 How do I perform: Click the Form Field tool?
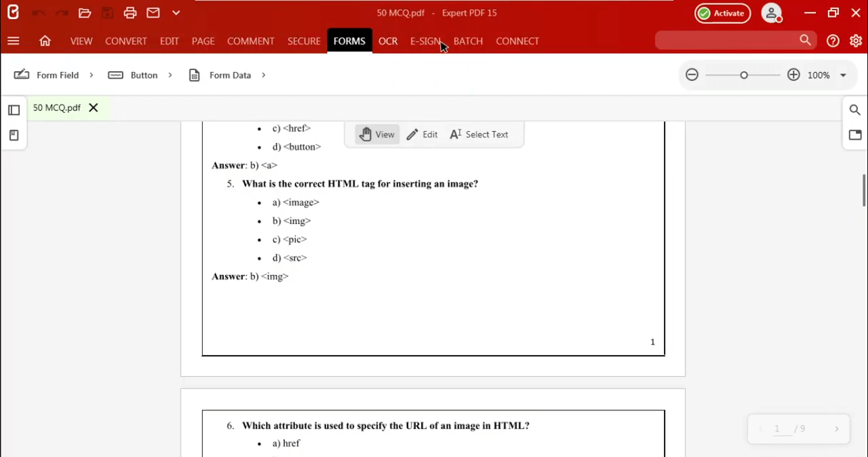point(46,75)
